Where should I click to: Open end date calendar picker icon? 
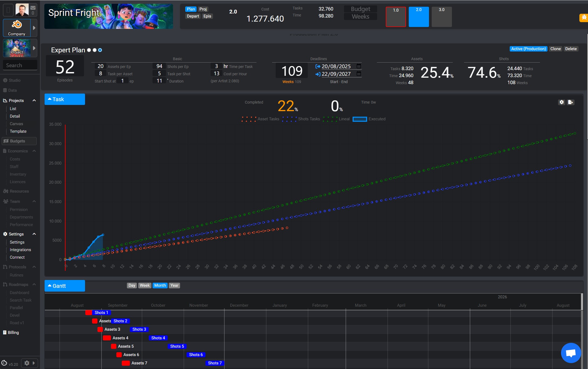tap(359, 74)
